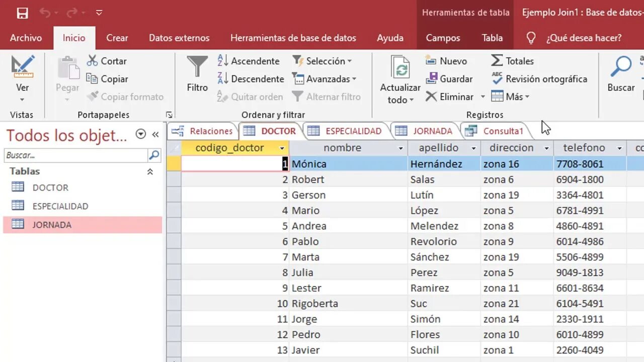Click Actualizar todo refresh icon
The height and width of the screenshot is (362, 644).
point(400,68)
